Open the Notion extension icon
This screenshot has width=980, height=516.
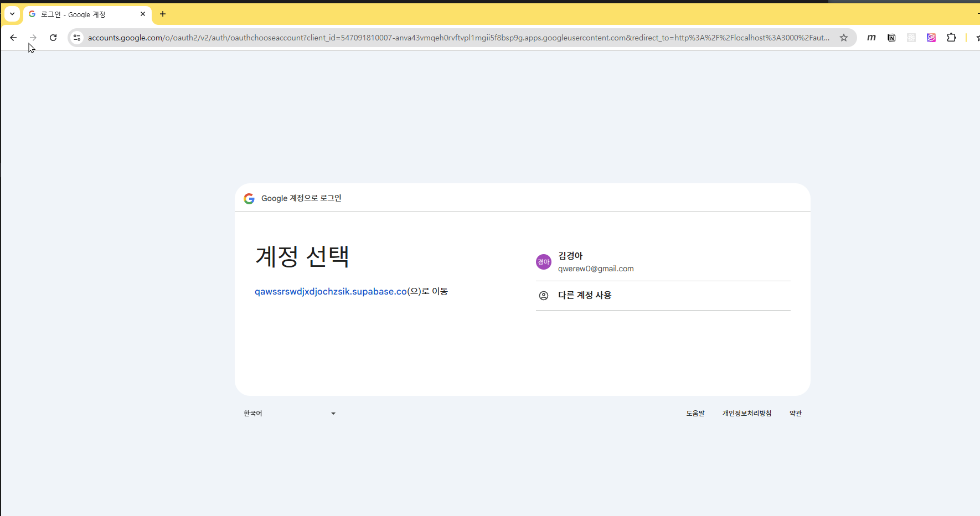(891, 38)
